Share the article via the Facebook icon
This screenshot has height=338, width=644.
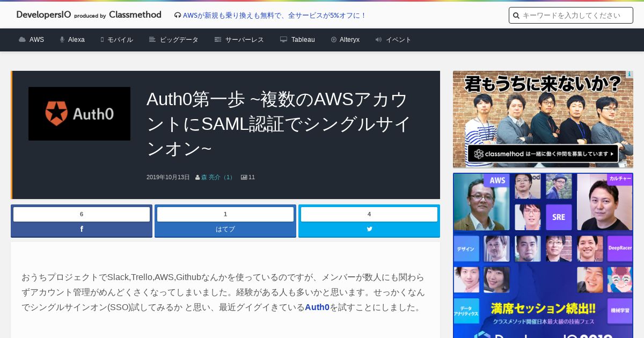coord(82,229)
